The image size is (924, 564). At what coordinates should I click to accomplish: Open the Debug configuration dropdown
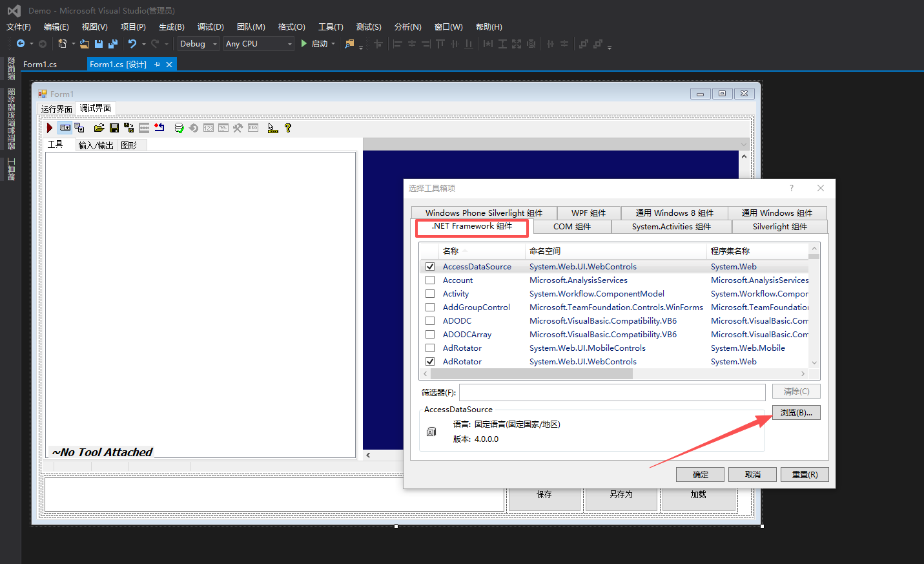198,44
